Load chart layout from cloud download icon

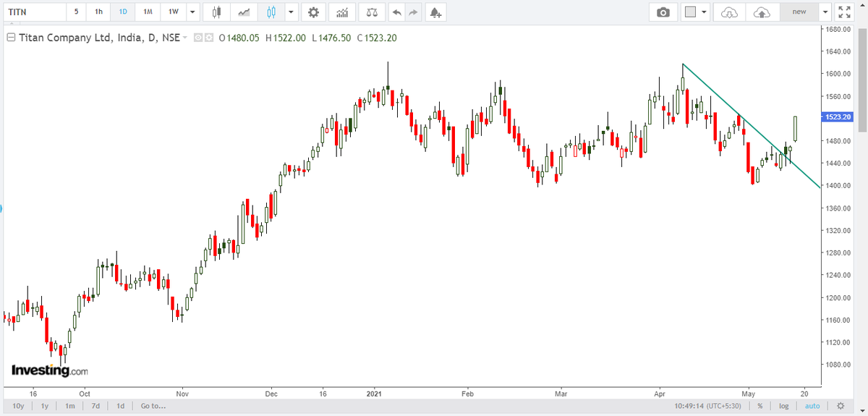(x=729, y=12)
